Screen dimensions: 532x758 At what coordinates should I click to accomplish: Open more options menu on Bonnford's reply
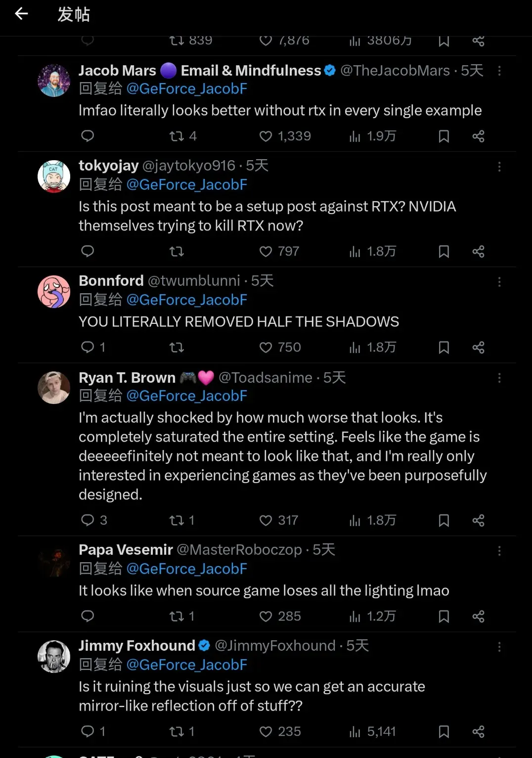(x=499, y=282)
